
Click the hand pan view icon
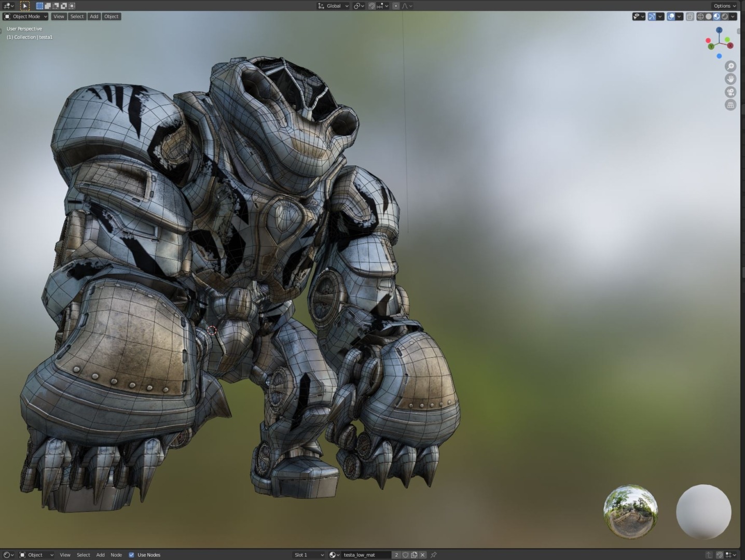tap(730, 79)
